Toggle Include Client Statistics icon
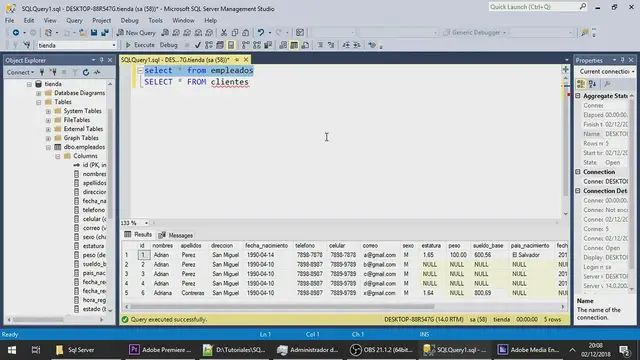Screen dimensions: 640x360 (268, 45)
